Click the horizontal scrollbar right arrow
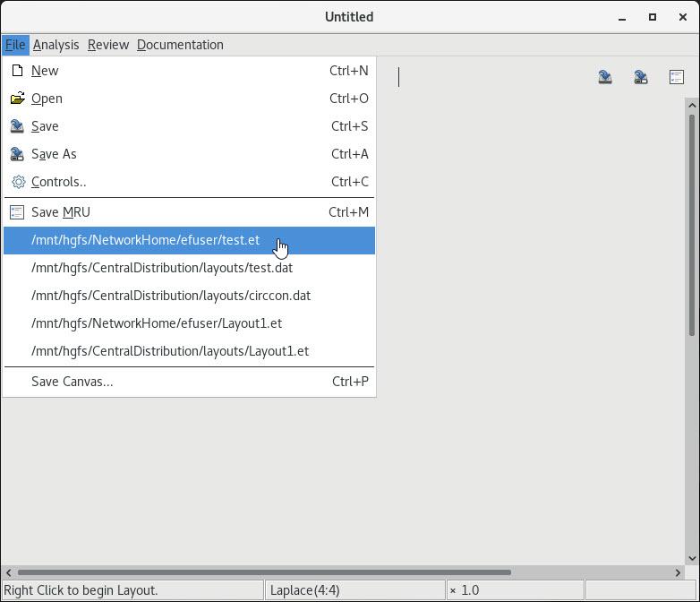 (678, 572)
